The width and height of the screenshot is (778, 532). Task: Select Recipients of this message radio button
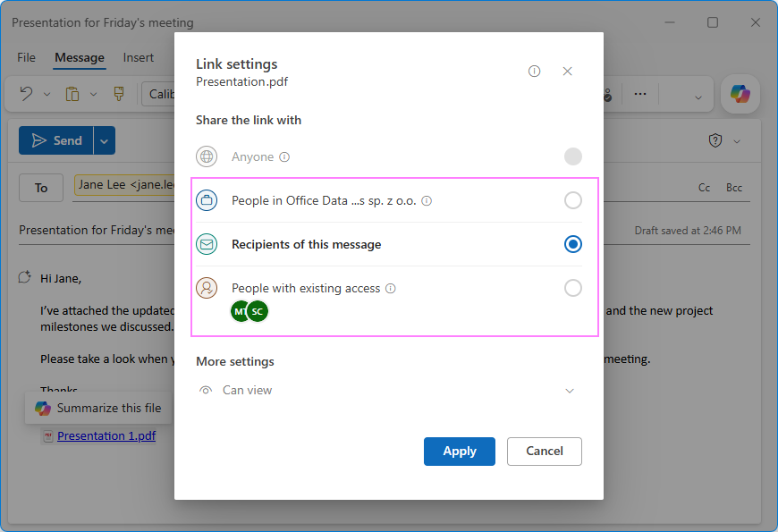572,244
